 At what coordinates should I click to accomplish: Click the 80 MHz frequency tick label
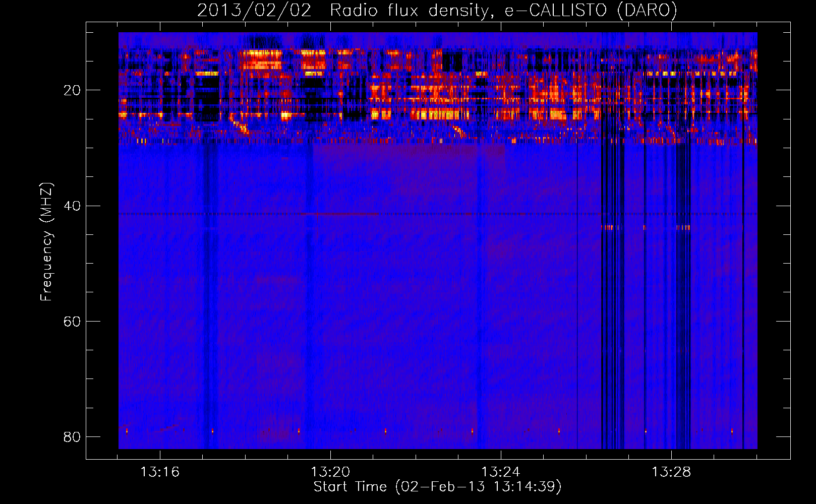coord(72,436)
